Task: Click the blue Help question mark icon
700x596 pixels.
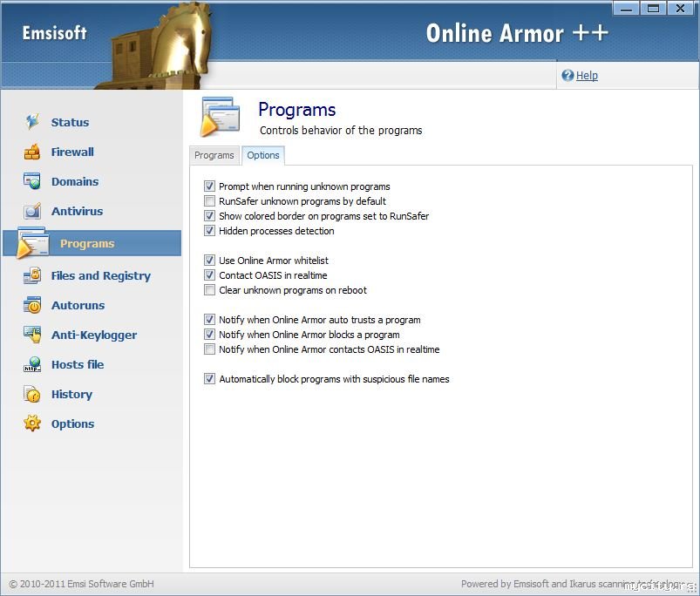Action: (x=567, y=76)
